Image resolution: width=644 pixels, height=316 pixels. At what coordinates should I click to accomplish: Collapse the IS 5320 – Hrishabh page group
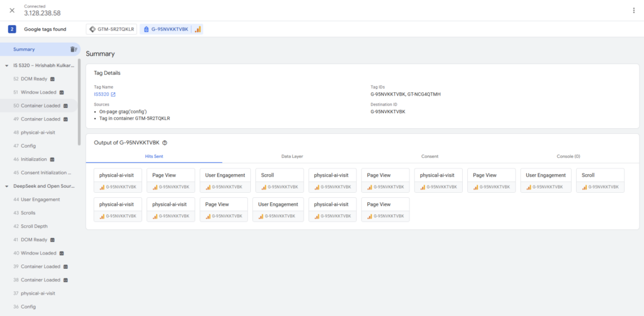(x=6, y=65)
